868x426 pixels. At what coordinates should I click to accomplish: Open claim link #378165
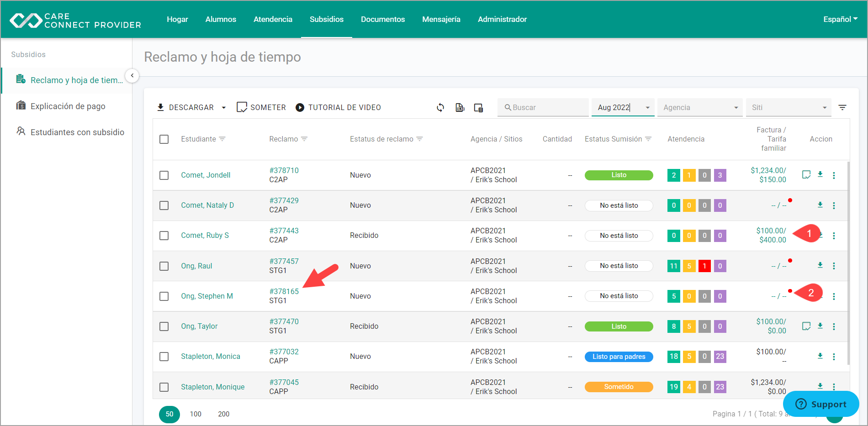(284, 291)
